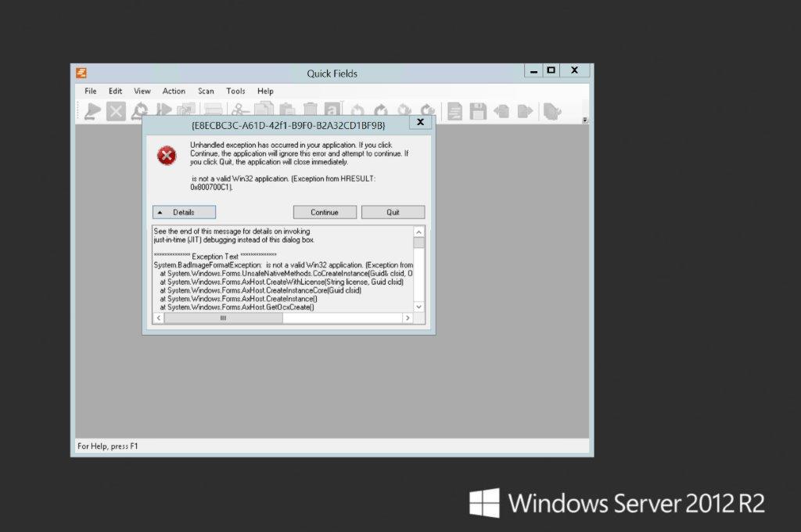The height and width of the screenshot is (532, 801).
Task: Expand the toolbar overflow arrow
Action: [585, 120]
